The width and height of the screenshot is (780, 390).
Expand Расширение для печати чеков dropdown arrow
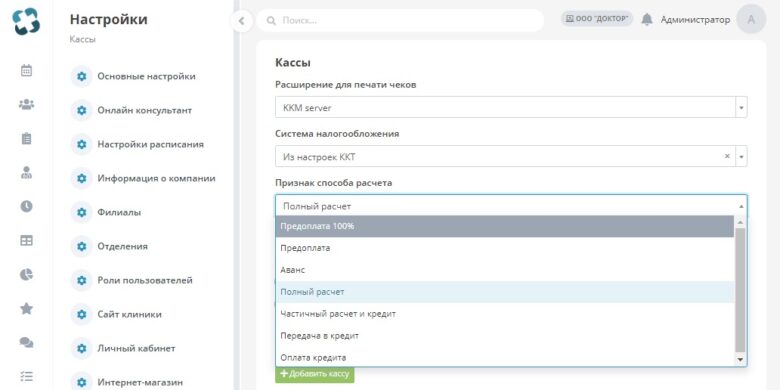pyautogui.click(x=741, y=107)
